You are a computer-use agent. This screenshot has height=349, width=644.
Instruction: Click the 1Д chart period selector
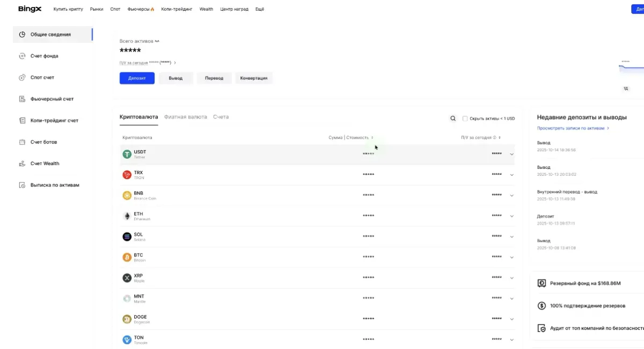(625, 88)
